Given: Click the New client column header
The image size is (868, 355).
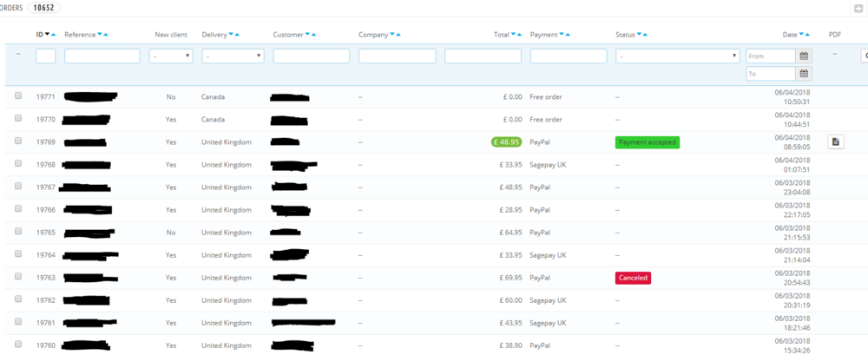Looking at the screenshot, I should click(171, 35).
